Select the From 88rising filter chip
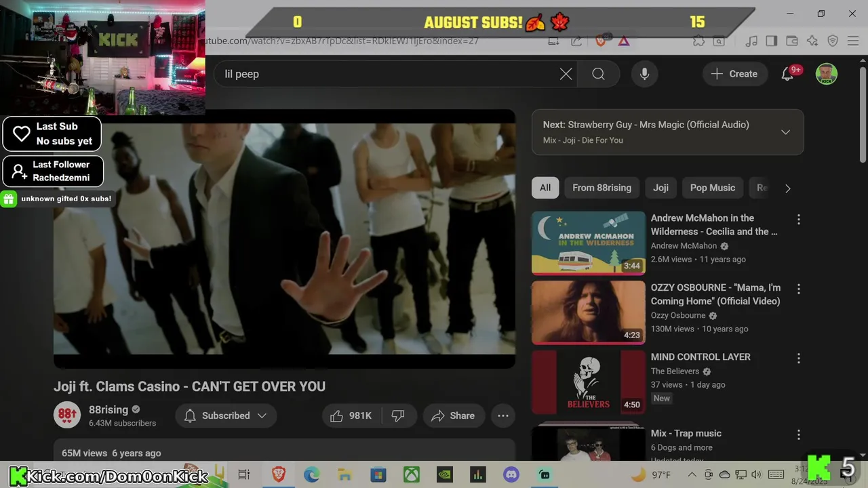This screenshot has width=868, height=488. coord(601,188)
